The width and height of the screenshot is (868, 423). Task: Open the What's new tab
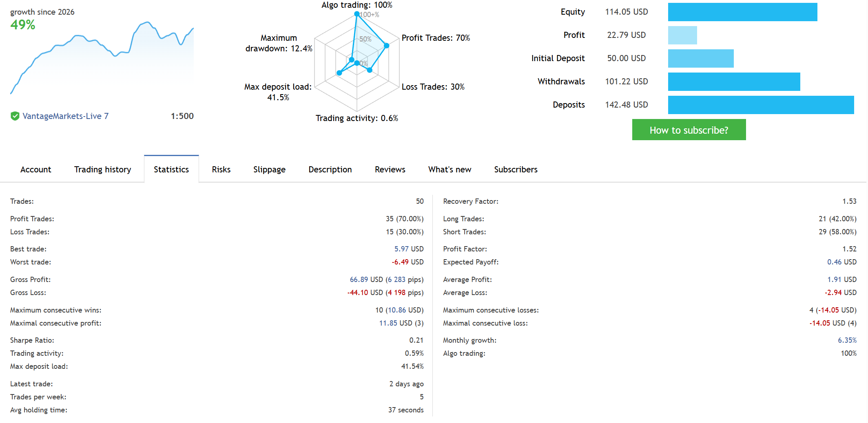(x=450, y=170)
